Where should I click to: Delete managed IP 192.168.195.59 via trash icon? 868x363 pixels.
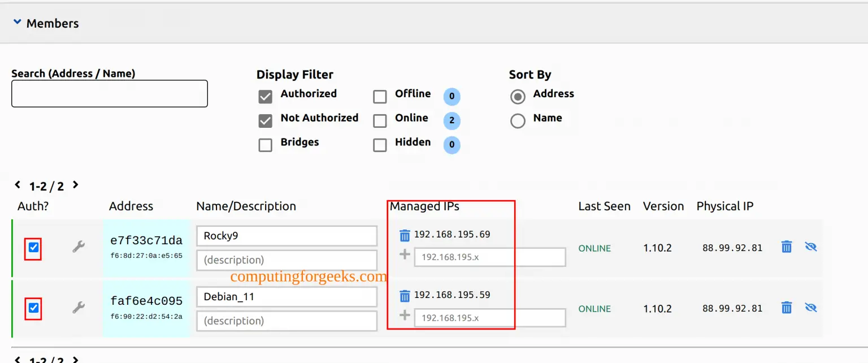tap(405, 295)
